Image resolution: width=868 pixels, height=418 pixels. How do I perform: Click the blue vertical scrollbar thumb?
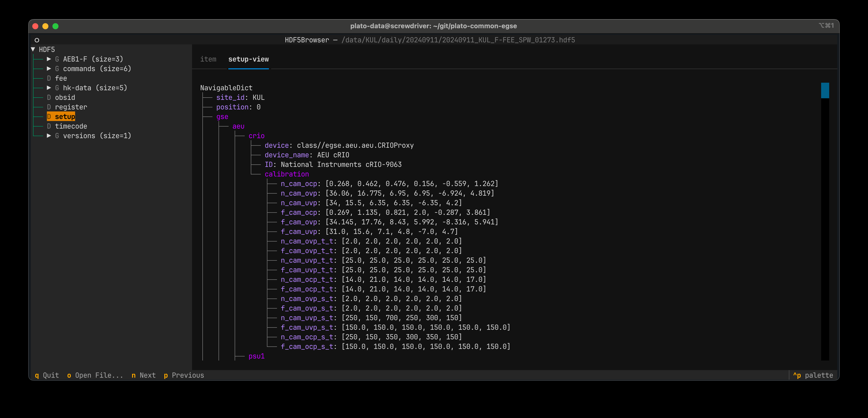(825, 90)
